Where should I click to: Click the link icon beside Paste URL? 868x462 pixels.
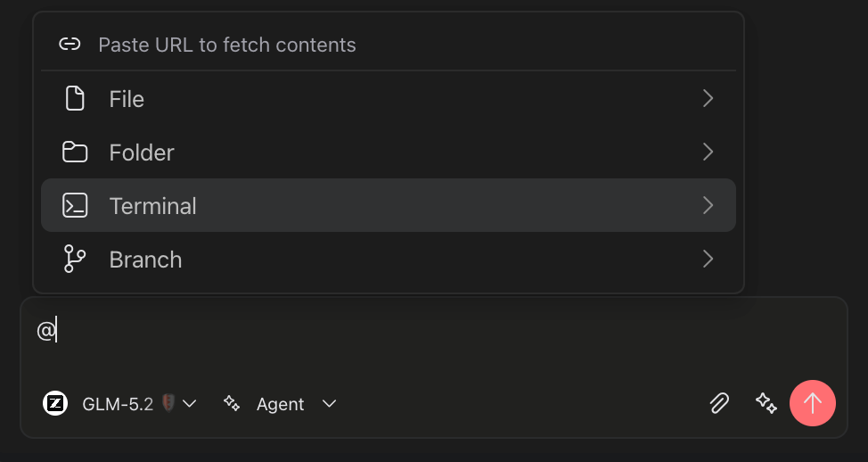pyautogui.click(x=70, y=45)
